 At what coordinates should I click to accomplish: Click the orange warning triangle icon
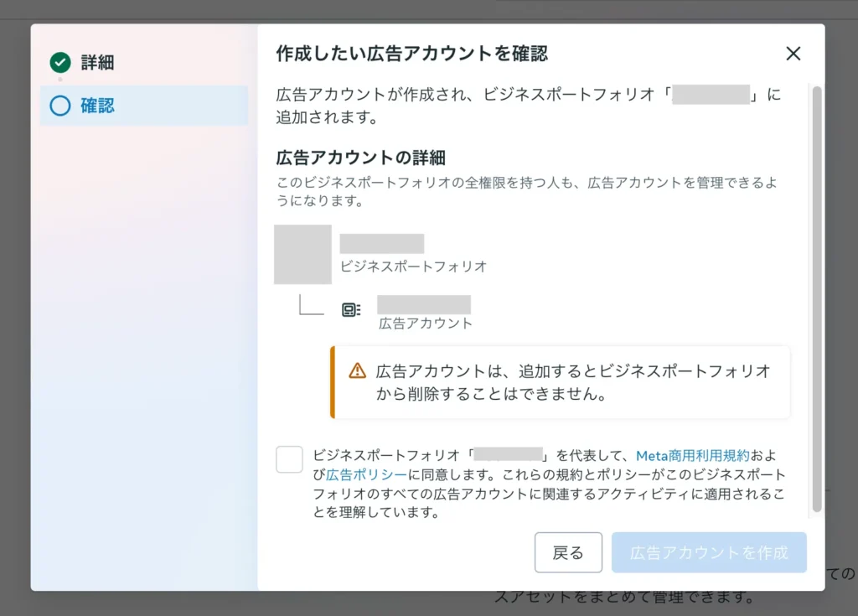(358, 370)
